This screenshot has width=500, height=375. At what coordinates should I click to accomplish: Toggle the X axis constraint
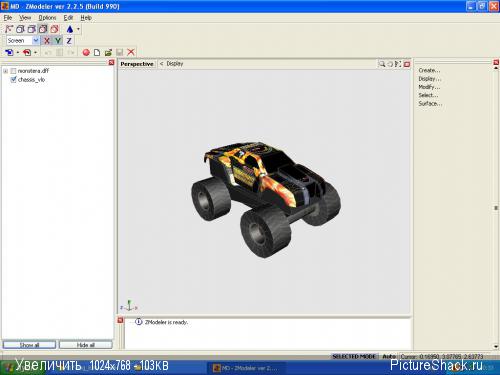[x=47, y=41]
